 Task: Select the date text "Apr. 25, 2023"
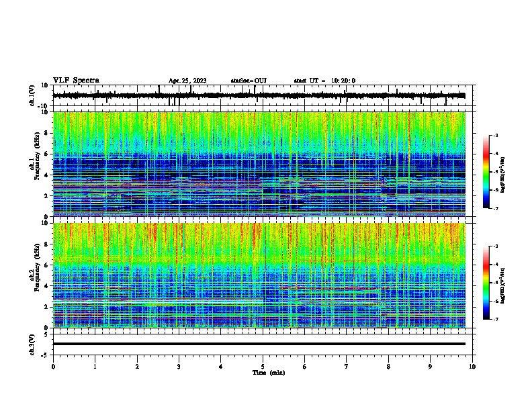(187, 81)
